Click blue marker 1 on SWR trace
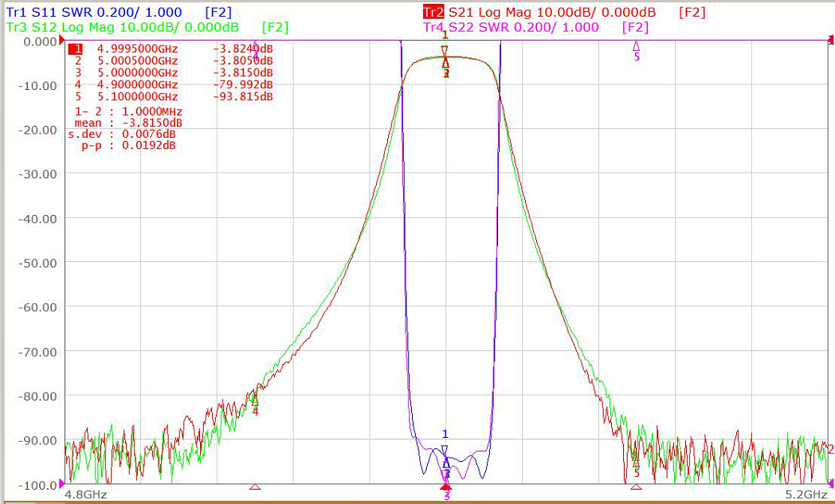Viewport: 835px width, 504px height. (x=445, y=450)
